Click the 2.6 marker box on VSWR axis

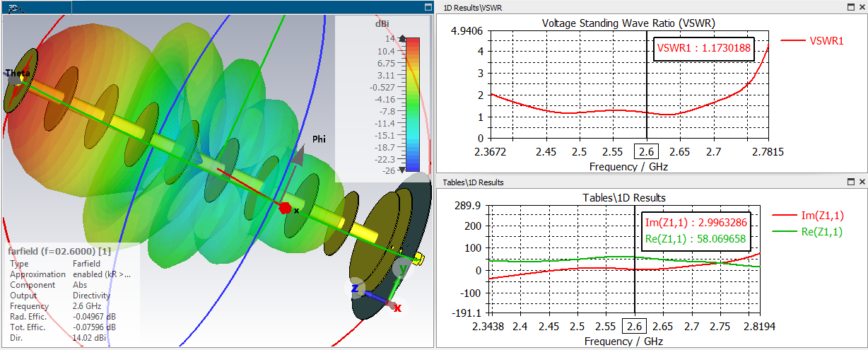click(x=647, y=151)
